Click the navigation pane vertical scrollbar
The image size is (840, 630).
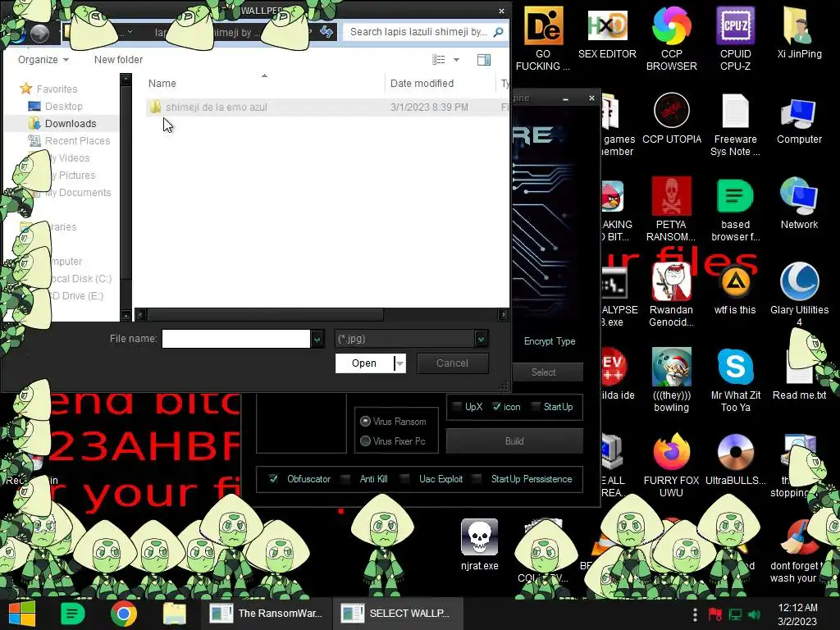click(x=126, y=182)
